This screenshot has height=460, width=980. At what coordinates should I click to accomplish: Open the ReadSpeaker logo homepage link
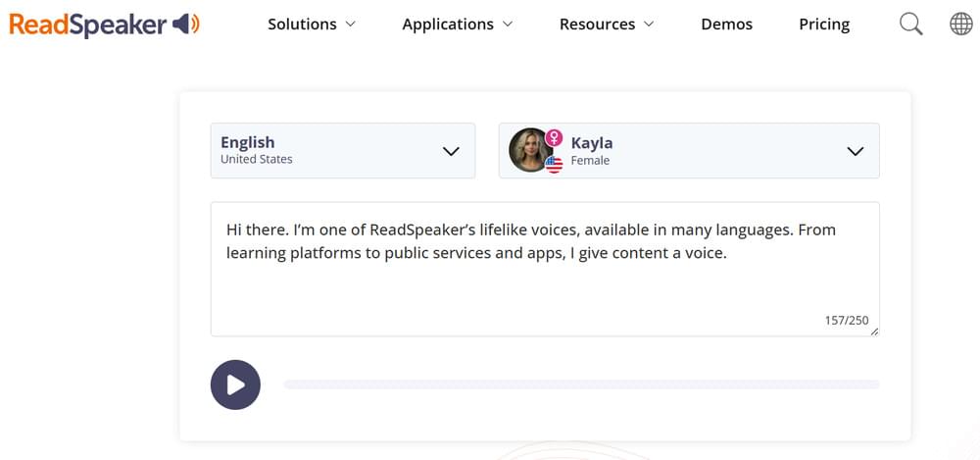pos(105,25)
